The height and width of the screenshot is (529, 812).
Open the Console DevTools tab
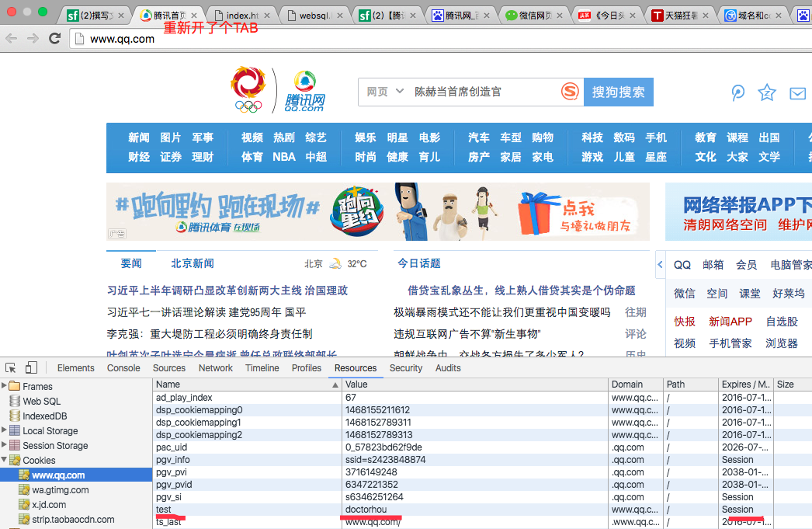[x=123, y=368]
